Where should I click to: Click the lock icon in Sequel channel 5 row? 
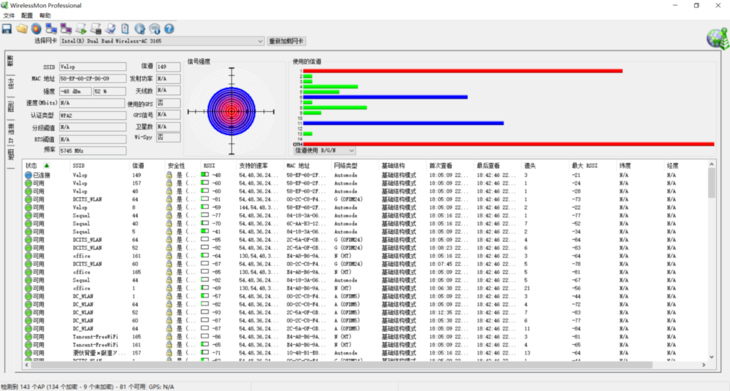(169, 231)
